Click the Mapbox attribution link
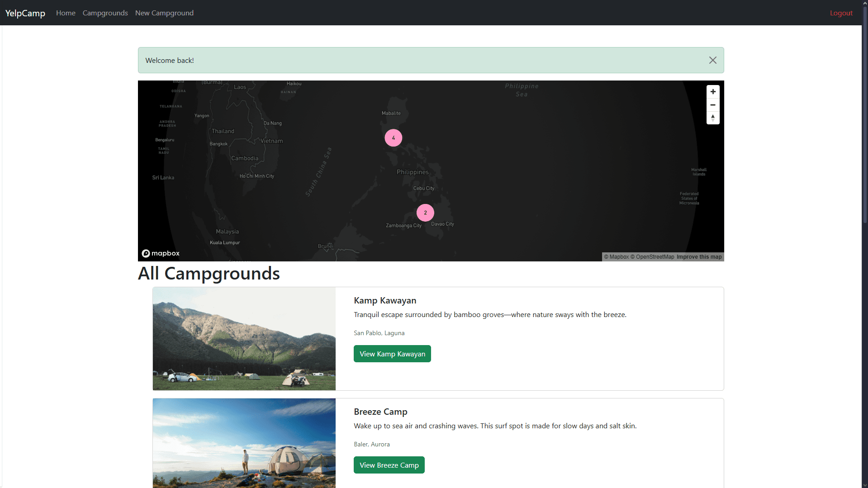Image resolution: width=868 pixels, height=488 pixels. pos(617,257)
